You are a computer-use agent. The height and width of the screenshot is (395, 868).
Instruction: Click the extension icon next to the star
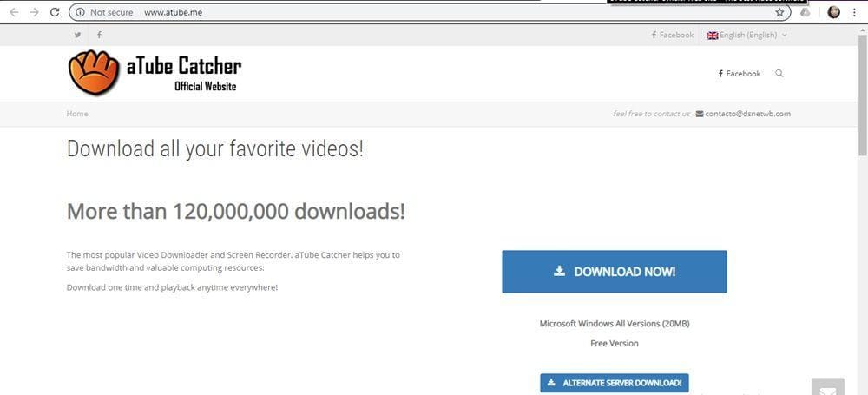click(806, 13)
